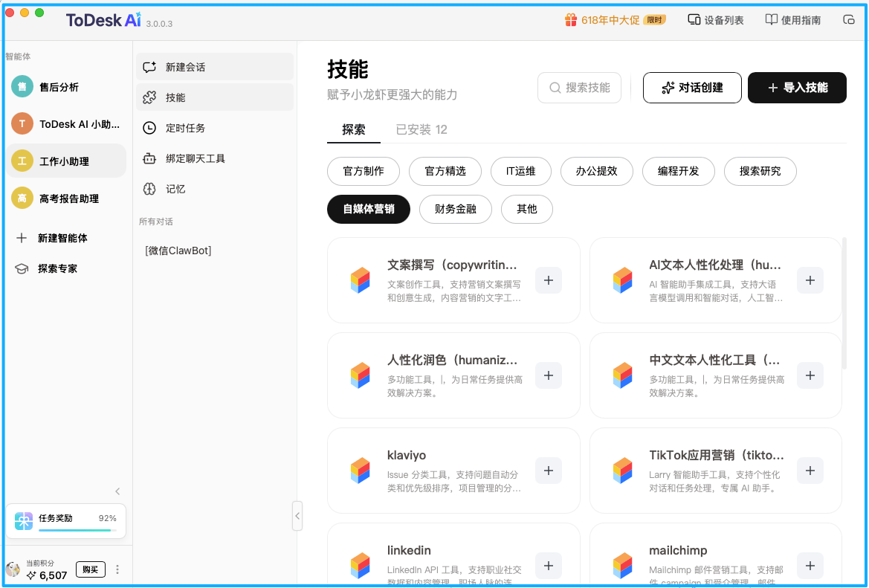Open the three-dot menu beside 购买
Image resolution: width=869 pixels, height=588 pixels.
[x=117, y=569]
